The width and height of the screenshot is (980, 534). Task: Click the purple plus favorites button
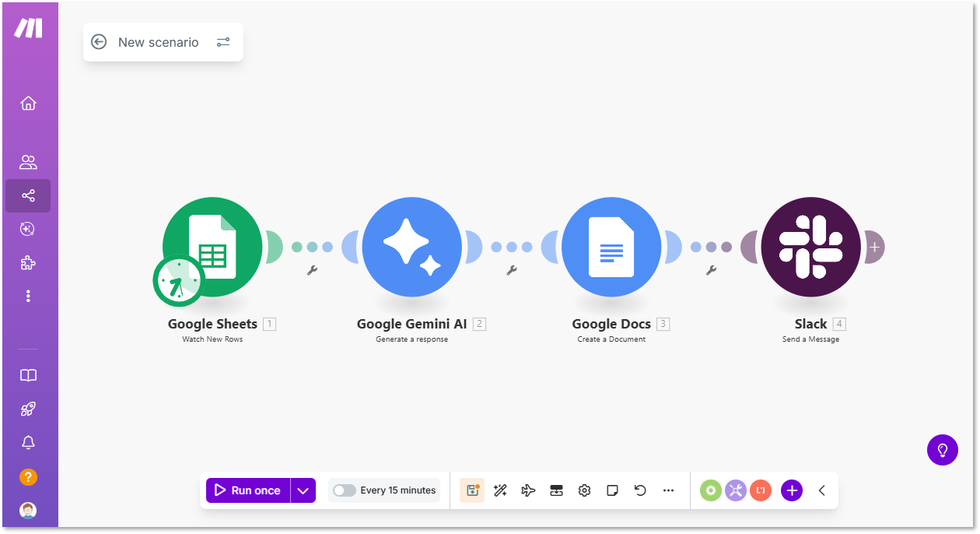tap(792, 490)
